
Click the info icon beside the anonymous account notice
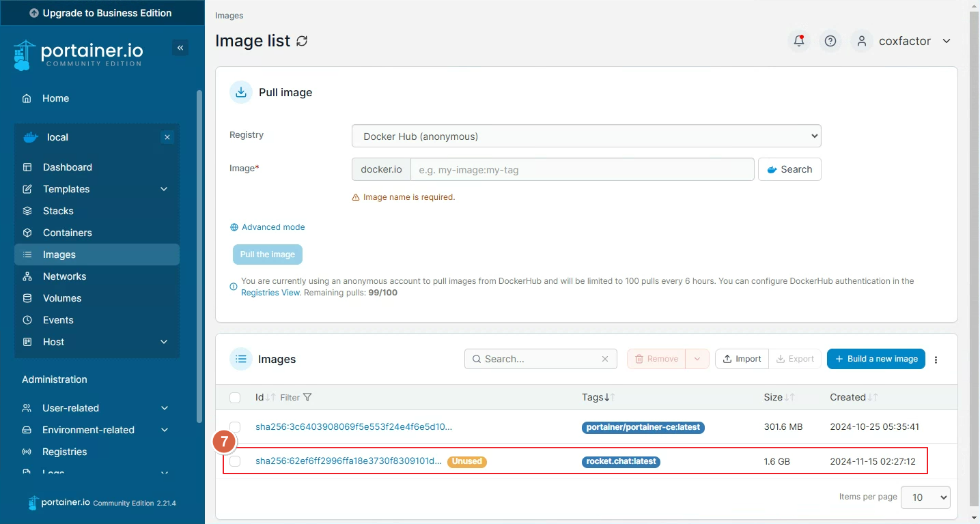coord(234,287)
